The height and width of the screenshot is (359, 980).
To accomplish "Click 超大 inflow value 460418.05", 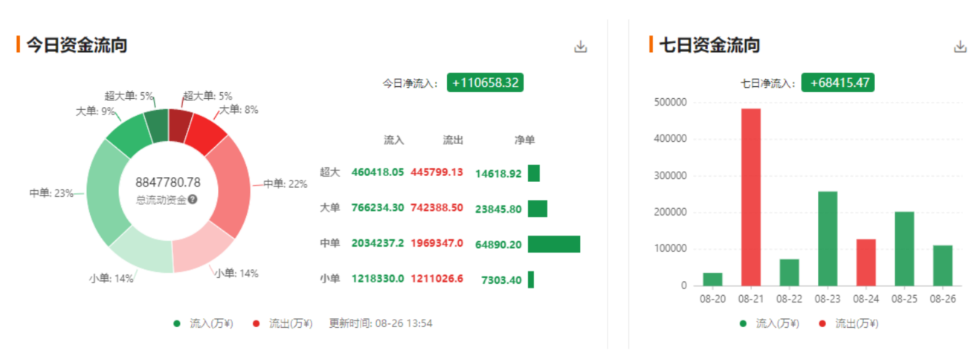I will (378, 172).
